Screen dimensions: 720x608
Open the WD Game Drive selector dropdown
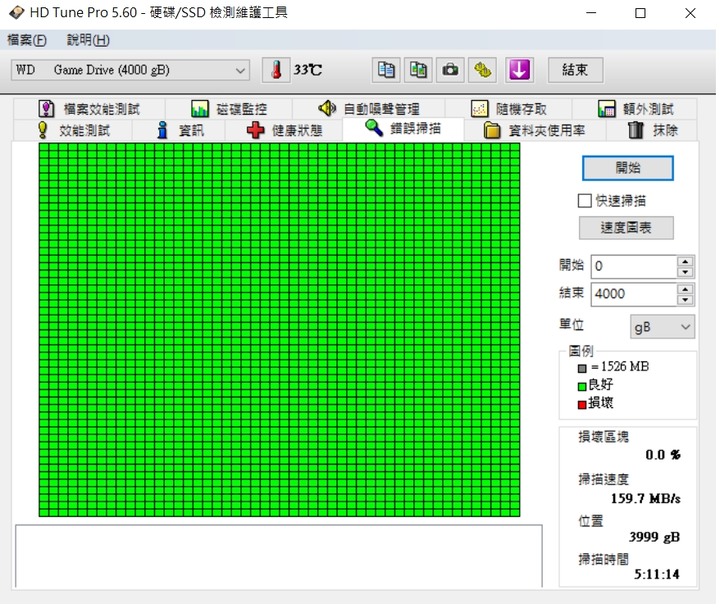coord(240,70)
